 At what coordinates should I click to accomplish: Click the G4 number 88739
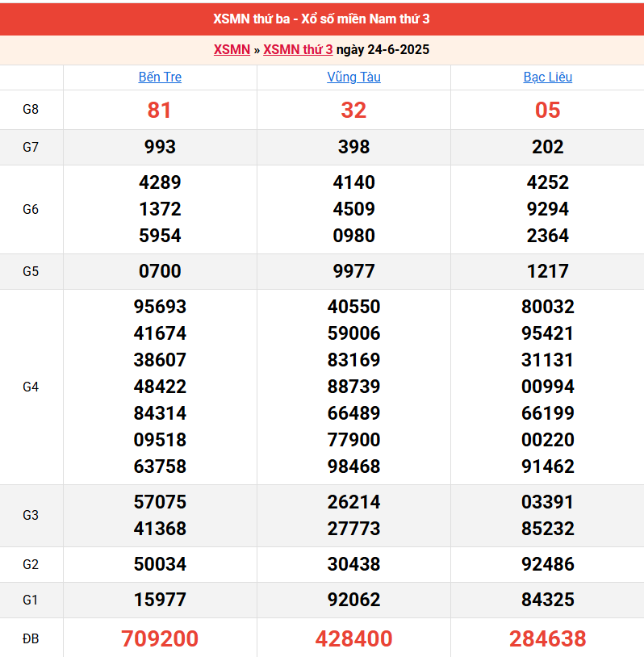(354, 387)
